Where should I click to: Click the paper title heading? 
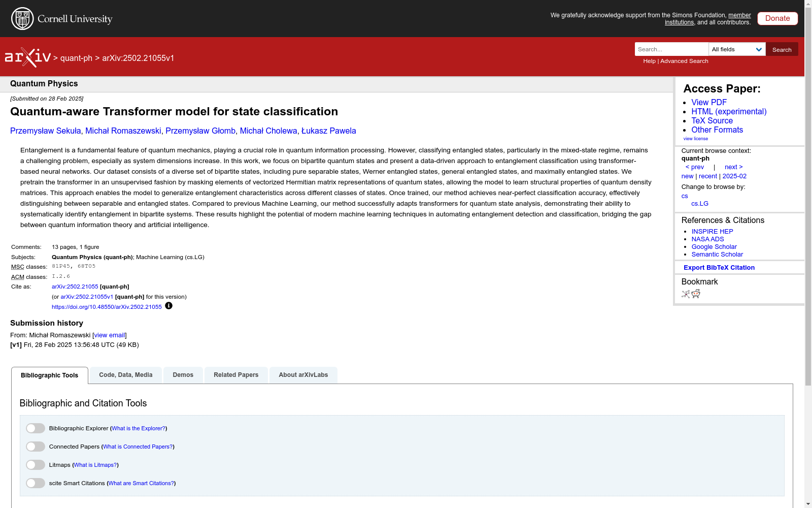click(x=174, y=112)
